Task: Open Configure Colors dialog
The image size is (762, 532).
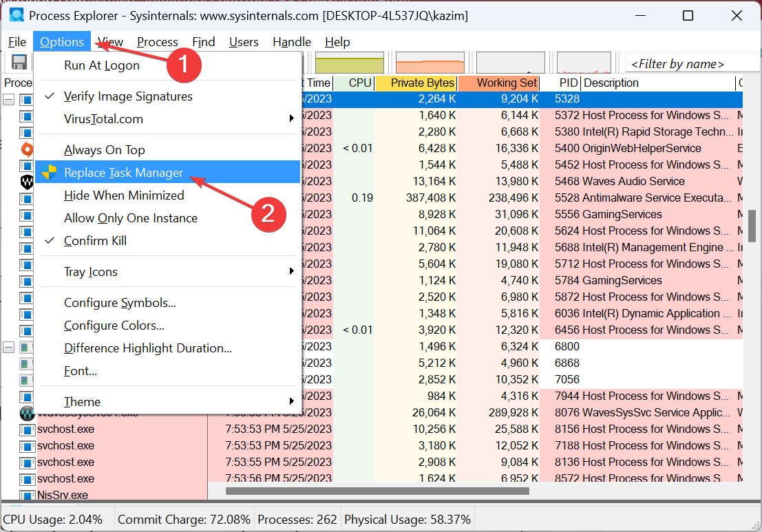Action: [x=167, y=326]
